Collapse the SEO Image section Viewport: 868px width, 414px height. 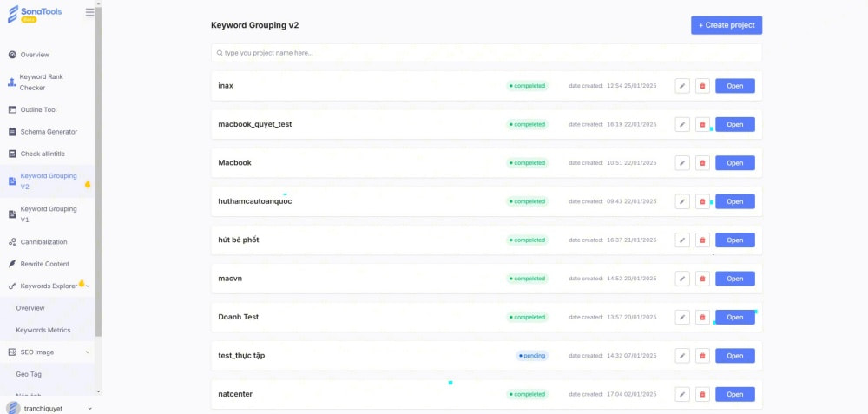[x=88, y=352]
